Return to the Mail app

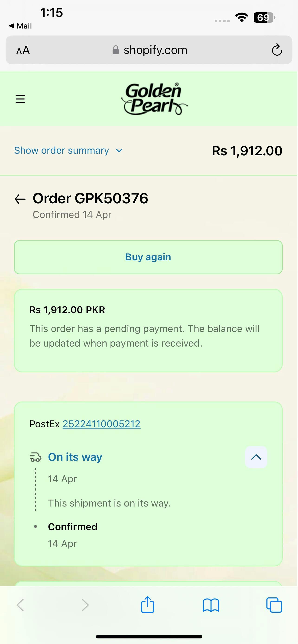20,26
